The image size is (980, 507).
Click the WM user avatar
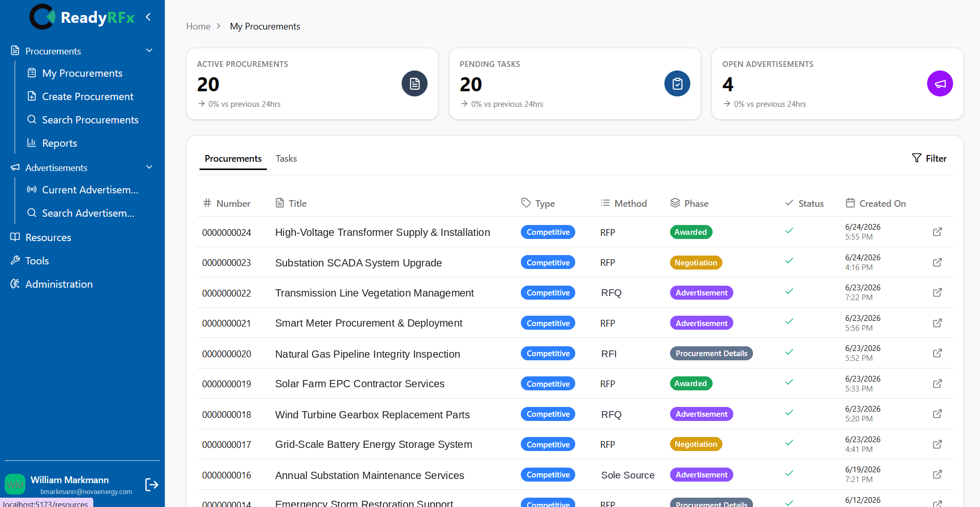[x=15, y=485]
